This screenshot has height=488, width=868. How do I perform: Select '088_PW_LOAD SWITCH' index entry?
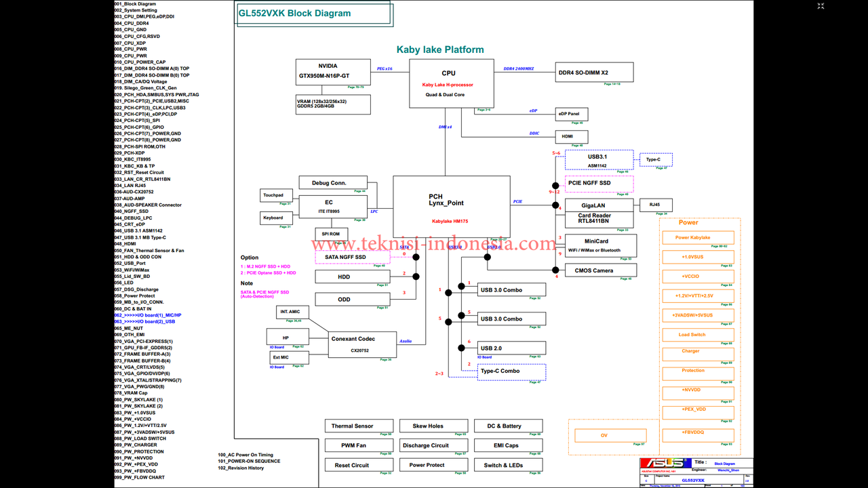click(140, 439)
